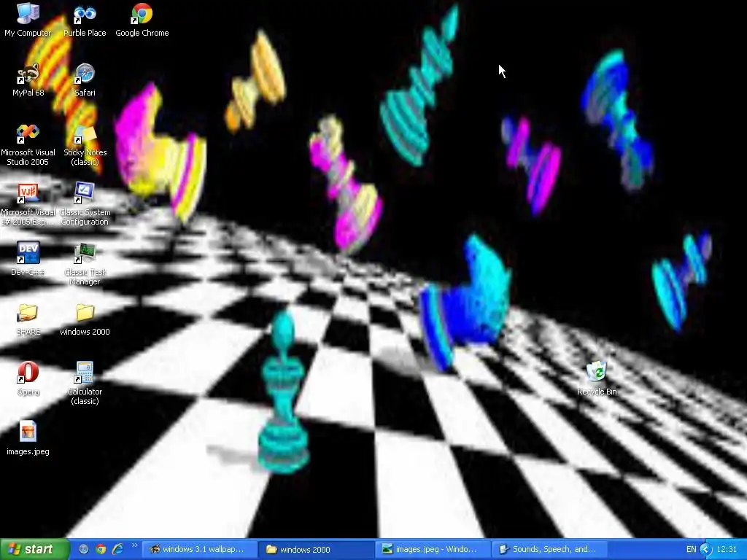Screen dimensions: 747x560
Task: Open the Start menu
Action: tap(34, 550)
